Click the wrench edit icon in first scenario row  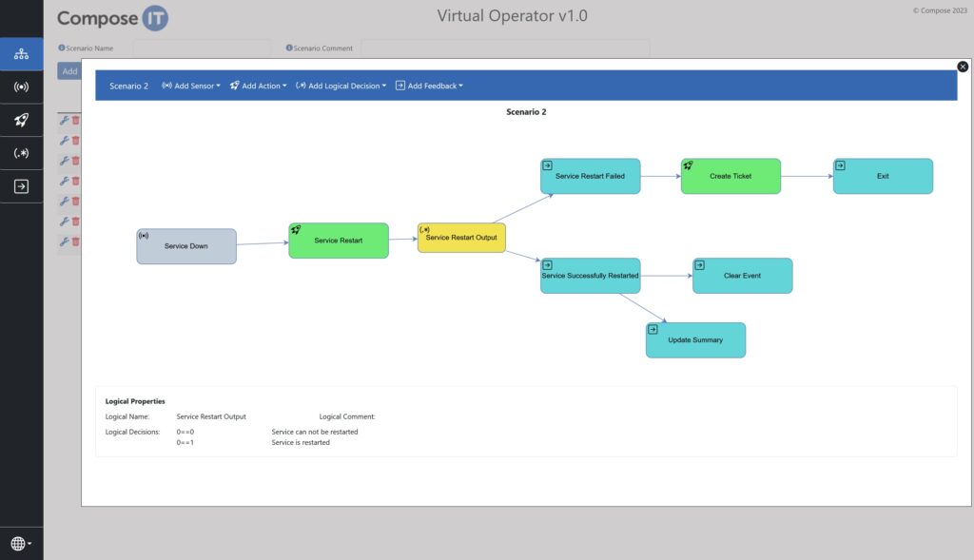pos(65,120)
